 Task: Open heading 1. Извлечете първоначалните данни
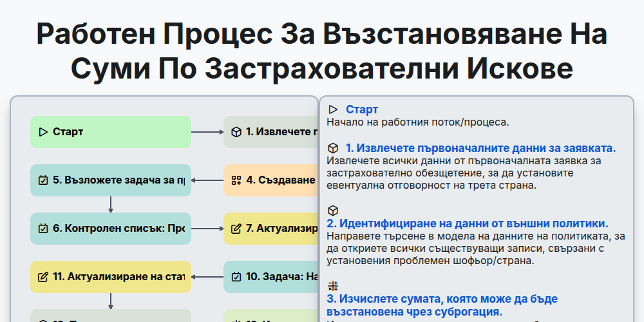coord(481,148)
